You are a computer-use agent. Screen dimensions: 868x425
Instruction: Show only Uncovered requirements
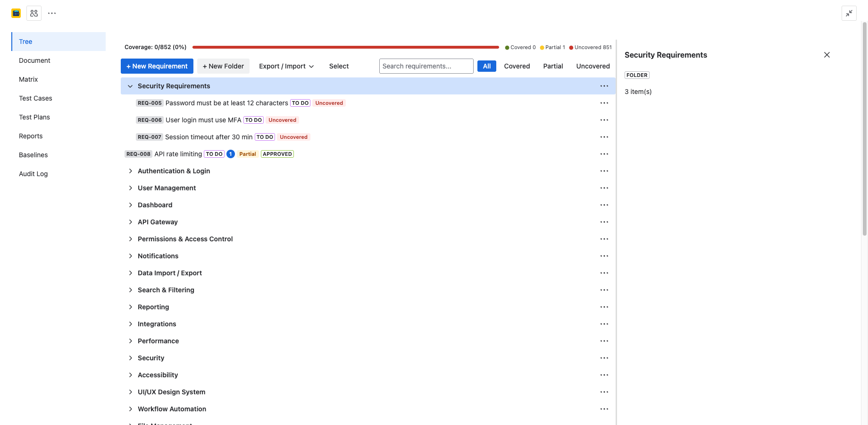coord(593,66)
